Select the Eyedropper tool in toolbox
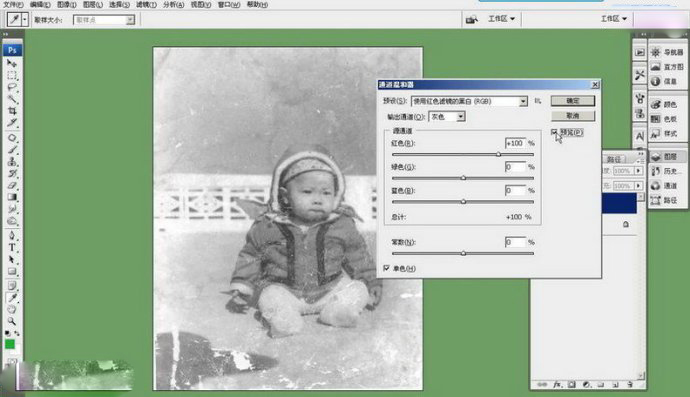This screenshot has width=690, height=397. click(x=12, y=298)
